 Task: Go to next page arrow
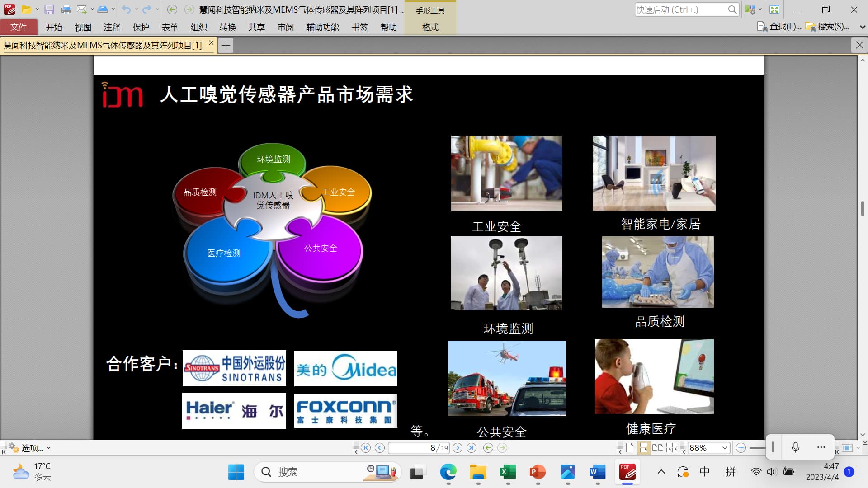coord(458,448)
